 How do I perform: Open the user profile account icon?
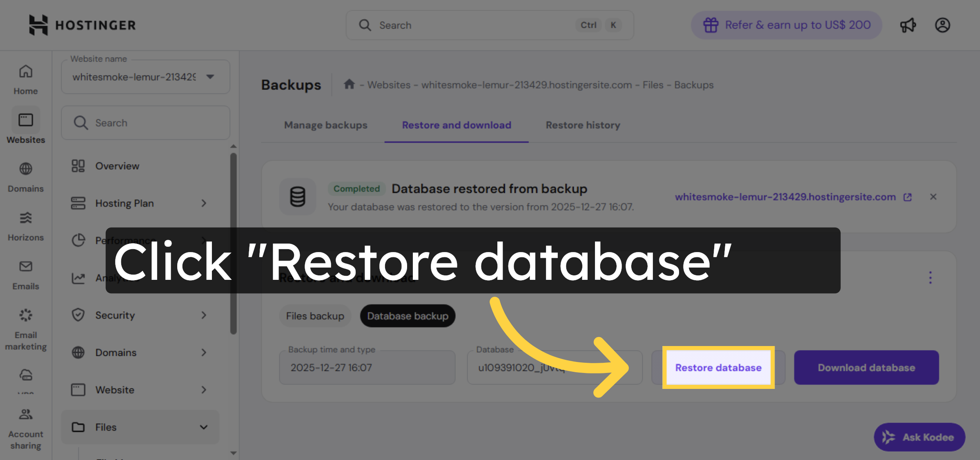pyautogui.click(x=942, y=25)
